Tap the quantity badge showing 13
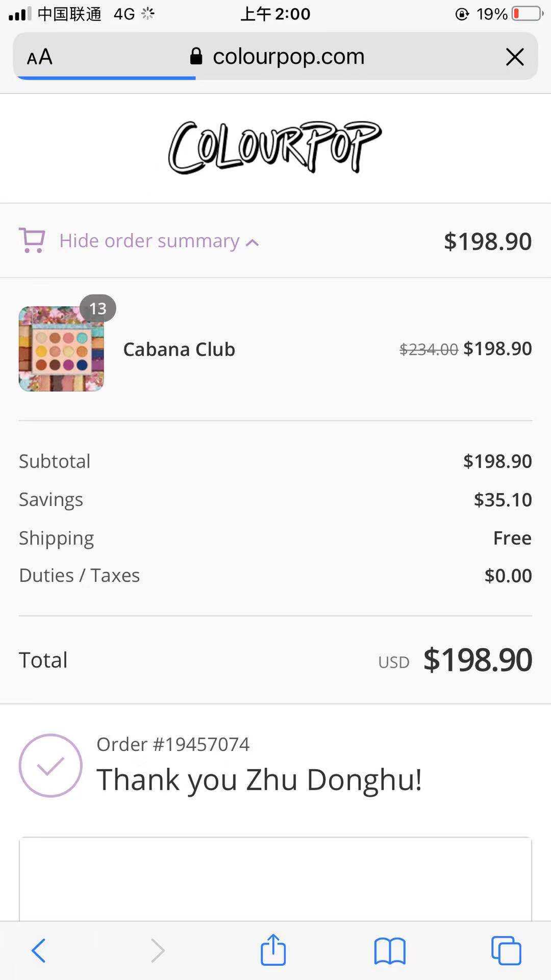The height and width of the screenshot is (980, 551). click(x=97, y=308)
